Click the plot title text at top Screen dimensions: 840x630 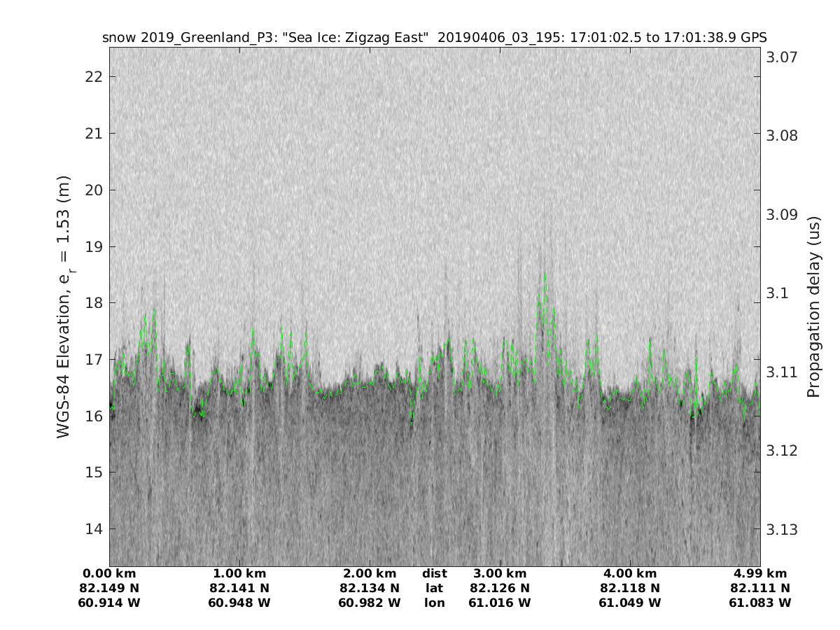tap(434, 38)
